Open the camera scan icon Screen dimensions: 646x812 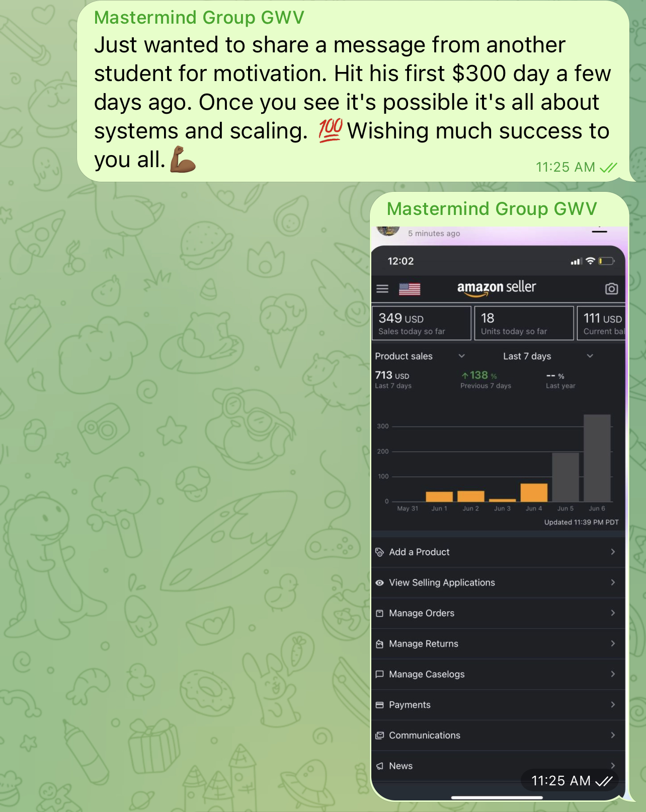click(611, 288)
